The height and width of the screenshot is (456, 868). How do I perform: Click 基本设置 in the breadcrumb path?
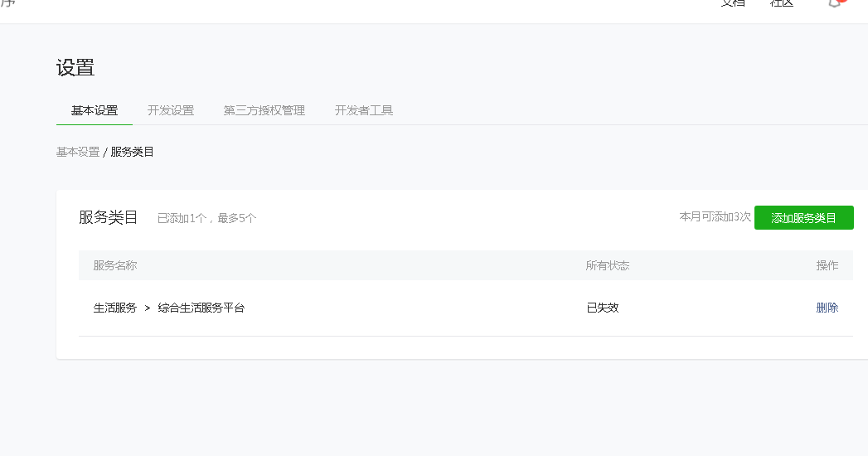pos(78,152)
